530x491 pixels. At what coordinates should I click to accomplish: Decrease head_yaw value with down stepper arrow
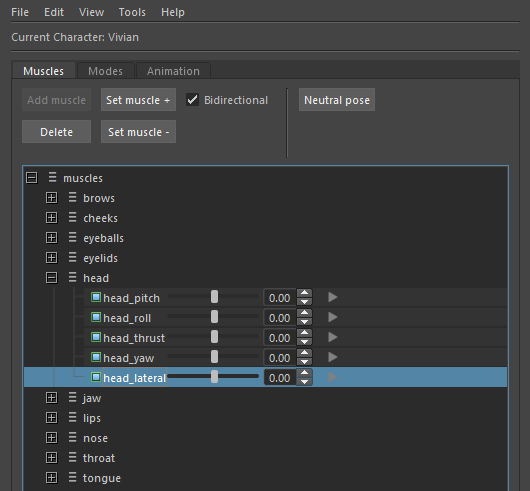(x=305, y=362)
